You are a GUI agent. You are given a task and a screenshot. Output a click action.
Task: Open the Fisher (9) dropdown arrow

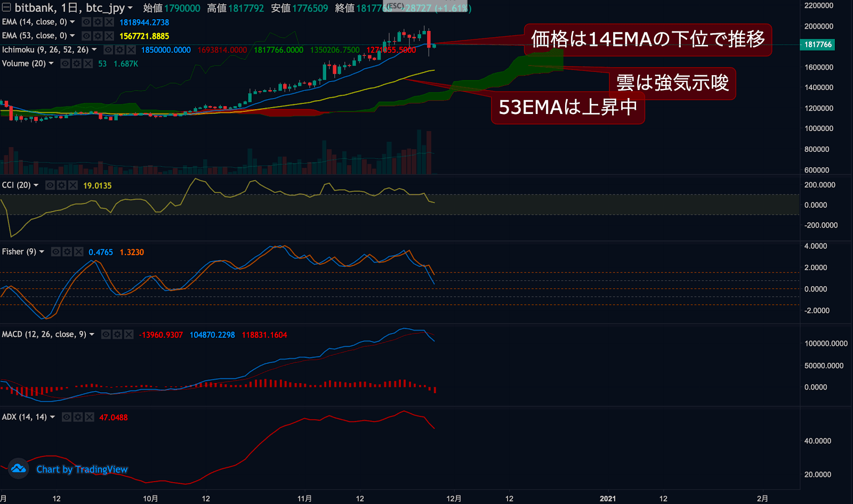(x=42, y=251)
